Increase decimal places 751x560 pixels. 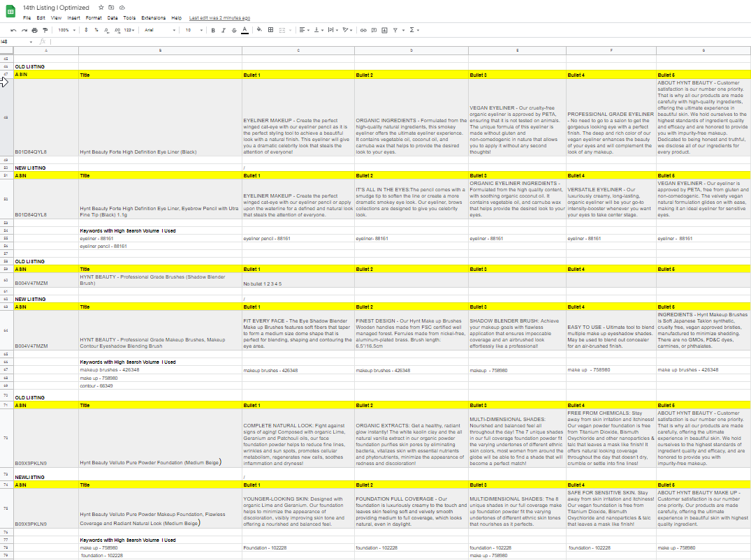117,30
